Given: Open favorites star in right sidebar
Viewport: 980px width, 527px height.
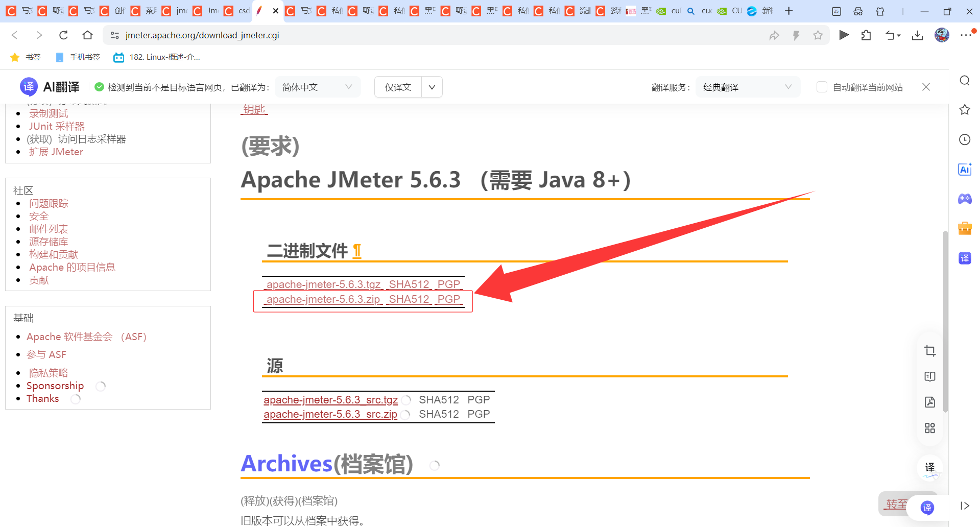Looking at the screenshot, I should click(x=965, y=110).
